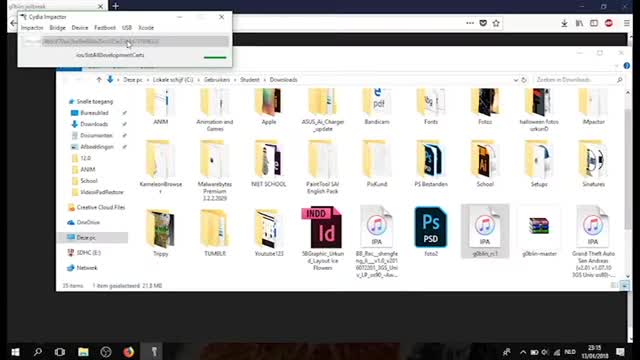
Task: Open the Xcode menu in Cydia Impactor
Action: tap(146, 28)
